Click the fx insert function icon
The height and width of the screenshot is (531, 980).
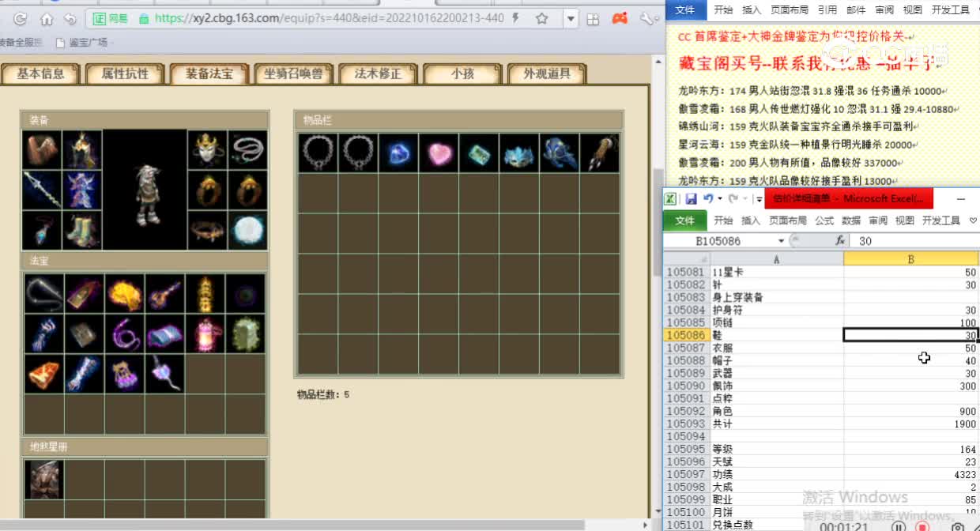(x=840, y=241)
